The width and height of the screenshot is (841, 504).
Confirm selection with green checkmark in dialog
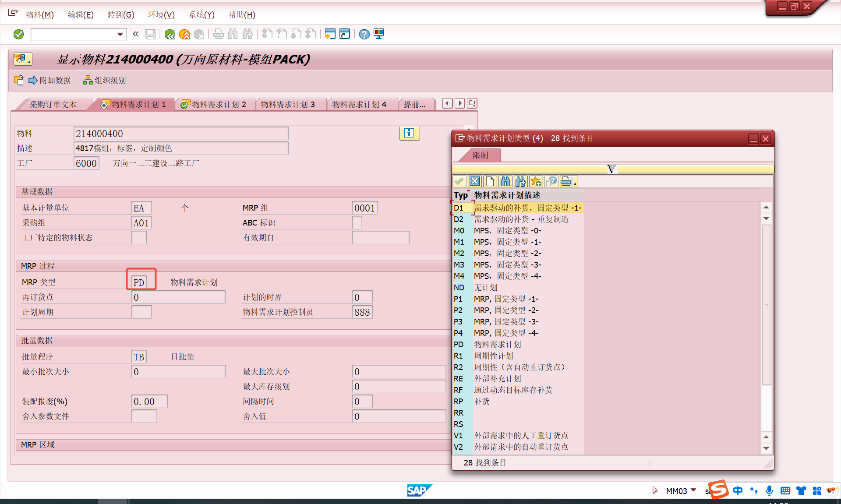[x=459, y=181]
